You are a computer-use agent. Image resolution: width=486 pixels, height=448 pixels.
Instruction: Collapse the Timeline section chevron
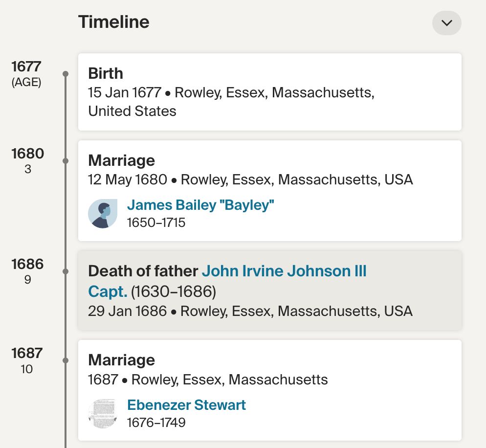(446, 23)
